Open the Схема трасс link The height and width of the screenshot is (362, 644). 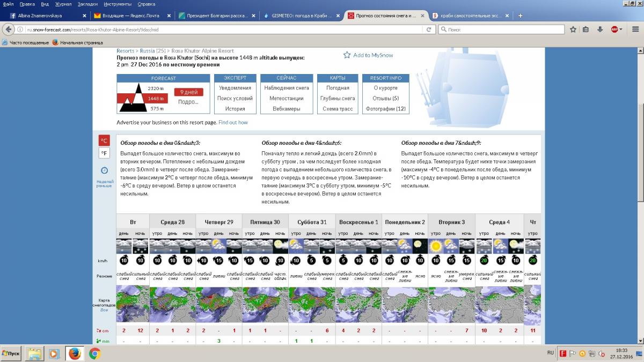pos(338,109)
